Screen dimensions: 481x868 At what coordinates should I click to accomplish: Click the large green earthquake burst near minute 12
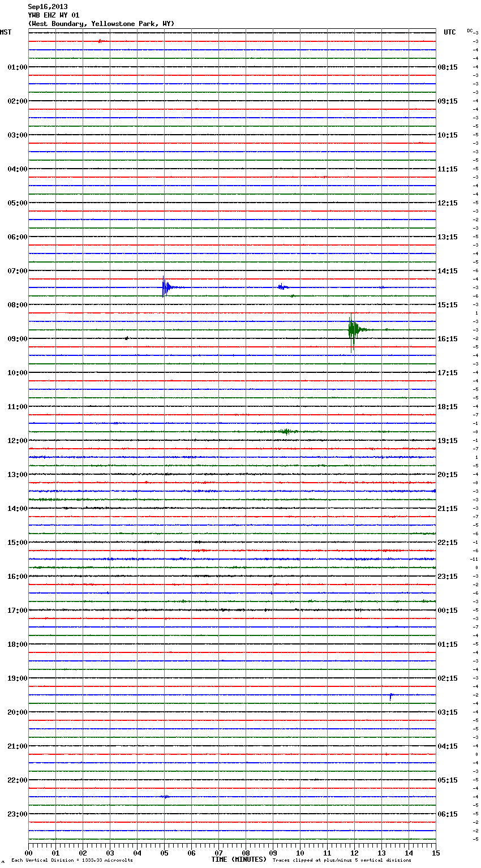[354, 331]
